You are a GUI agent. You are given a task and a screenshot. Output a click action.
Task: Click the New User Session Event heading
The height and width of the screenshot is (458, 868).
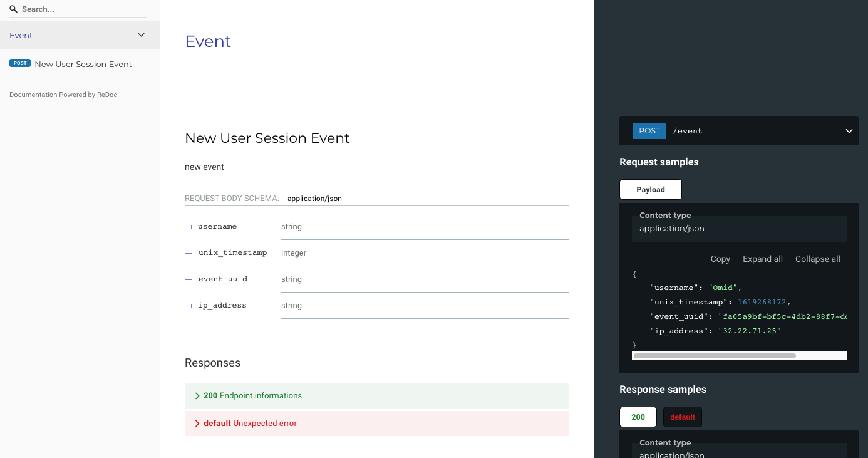pyautogui.click(x=267, y=138)
